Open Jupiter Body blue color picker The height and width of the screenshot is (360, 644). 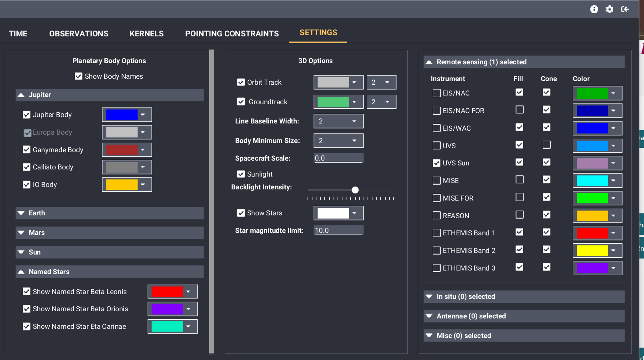pos(127,115)
